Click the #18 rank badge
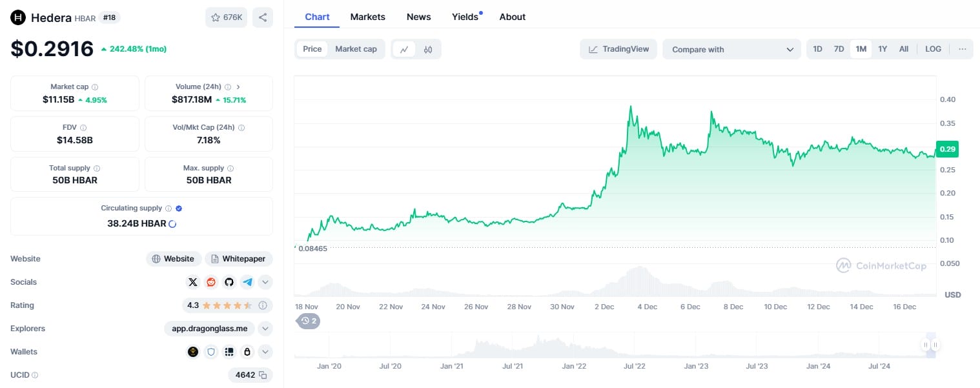 pos(110,17)
